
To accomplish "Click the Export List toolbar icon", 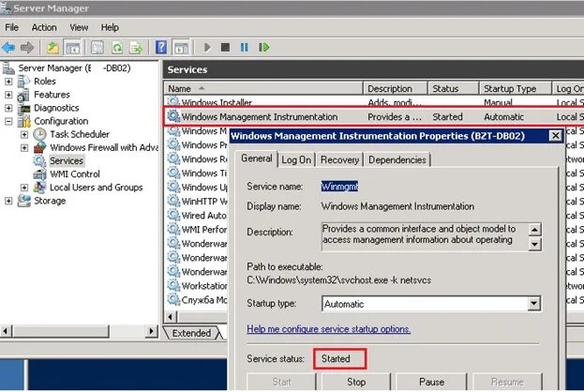I will [x=136, y=48].
